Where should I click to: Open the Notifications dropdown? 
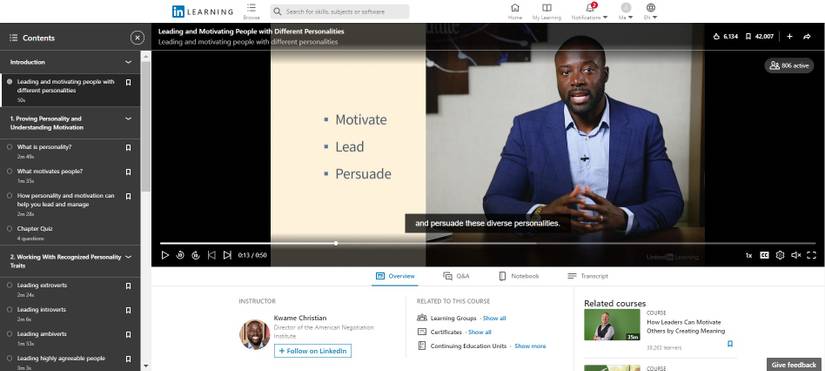pyautogui.click(x=590, y=11)
